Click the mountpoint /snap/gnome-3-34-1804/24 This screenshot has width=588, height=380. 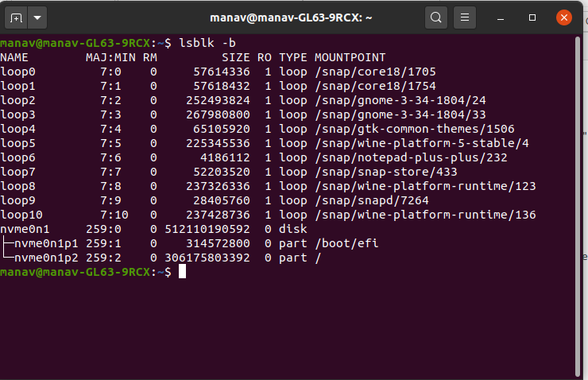coord(400,100)
